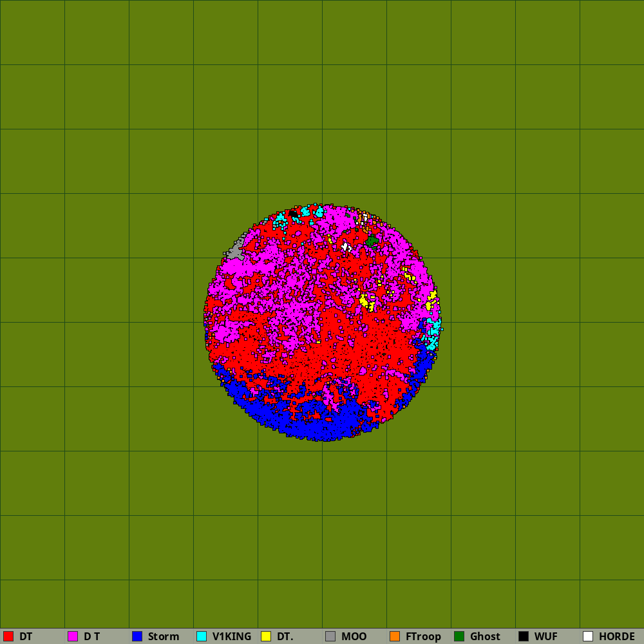Click the magenta D T legend swatch
644x644 pixels.
tap(73, 636)
